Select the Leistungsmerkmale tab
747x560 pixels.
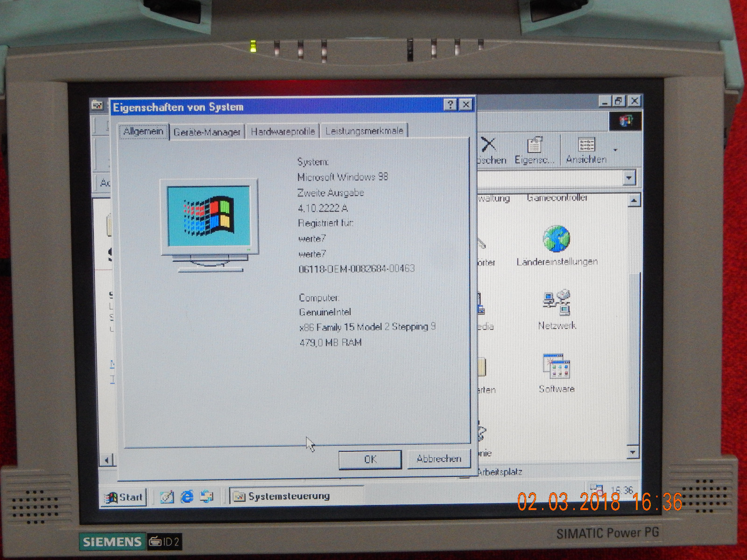(364, 131)
